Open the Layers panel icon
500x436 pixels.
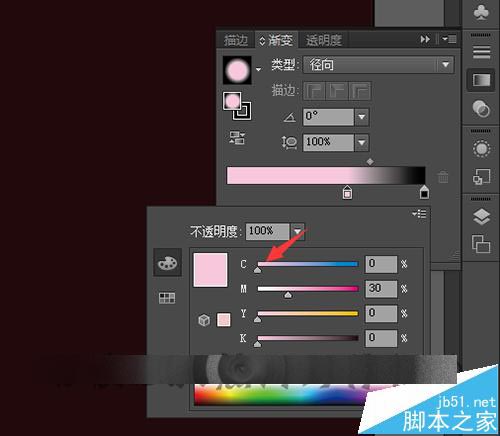(481, 217)
